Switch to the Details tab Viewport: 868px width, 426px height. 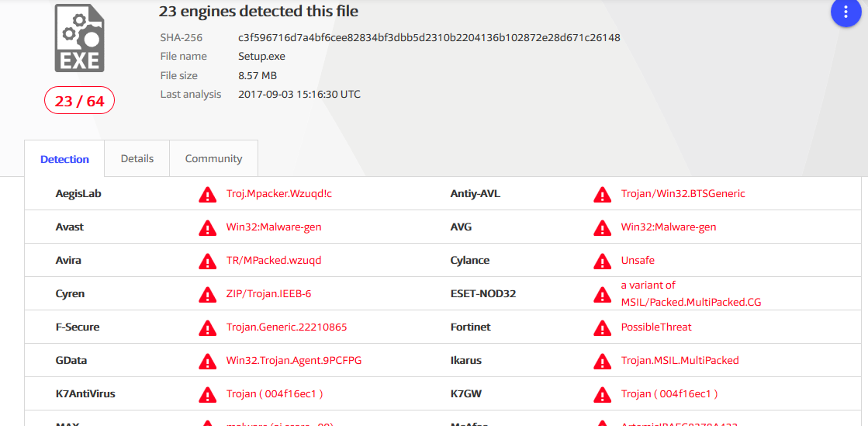tap(137, 158)
